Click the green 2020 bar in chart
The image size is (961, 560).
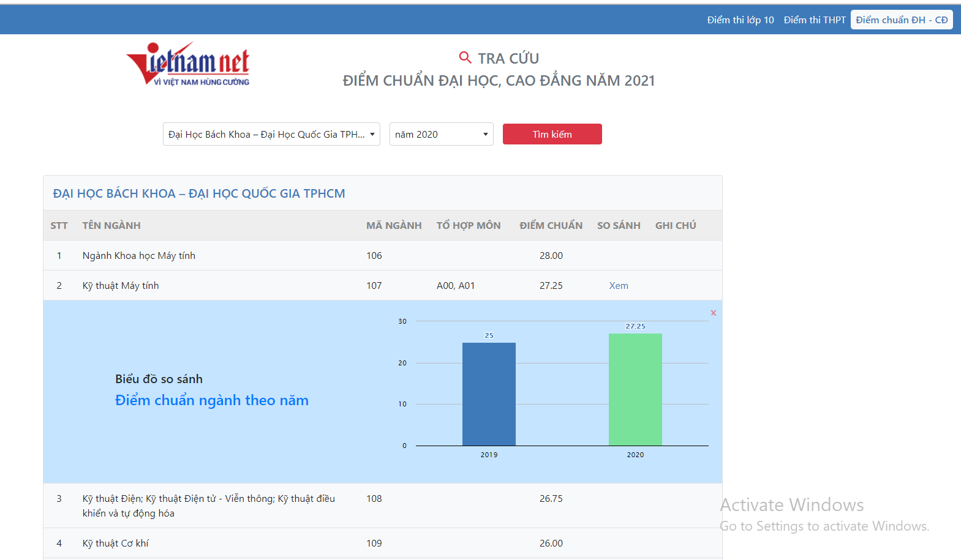(635, 390)
